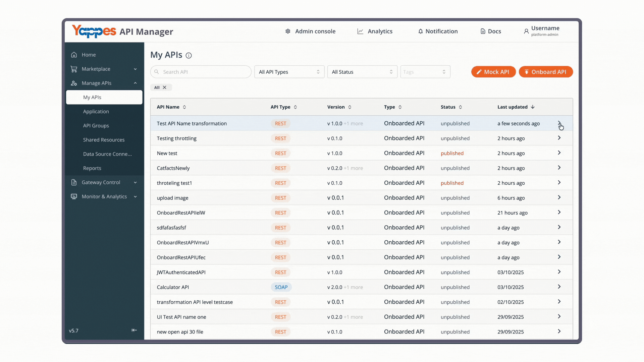Remove the All filter chip

pyautogui.click(x=164, y=87)
